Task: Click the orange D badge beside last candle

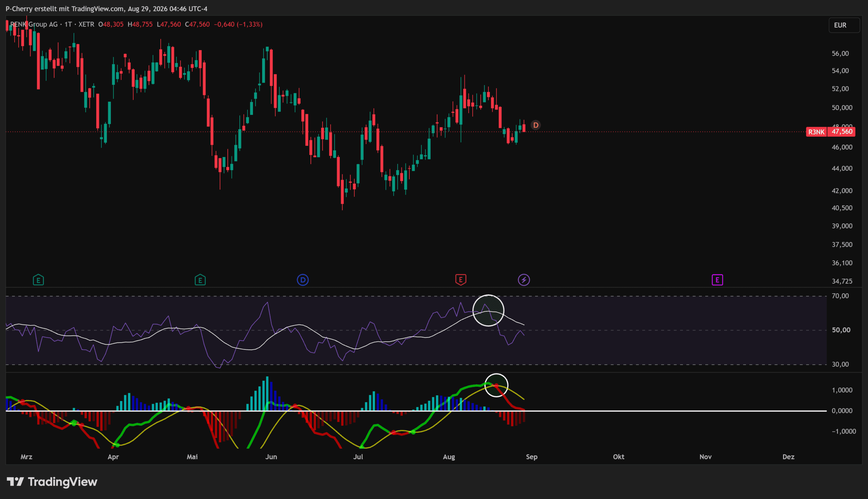Action: pos(536,125)
